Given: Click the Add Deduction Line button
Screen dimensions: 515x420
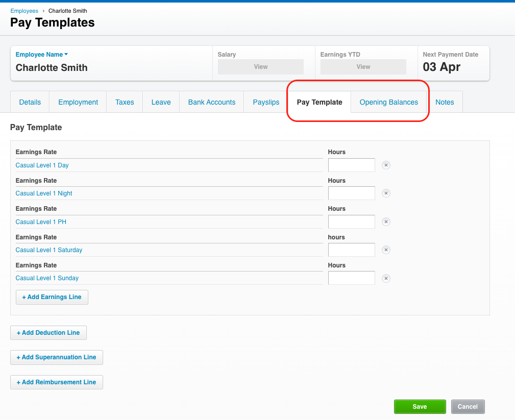Looking at the screenshot, I should [48, 333].
